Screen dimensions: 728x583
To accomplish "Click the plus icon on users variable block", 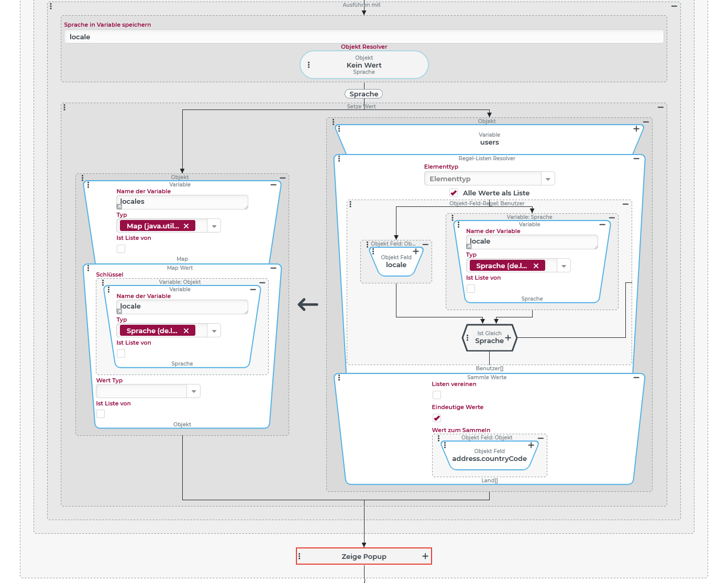I will (636, 129).
